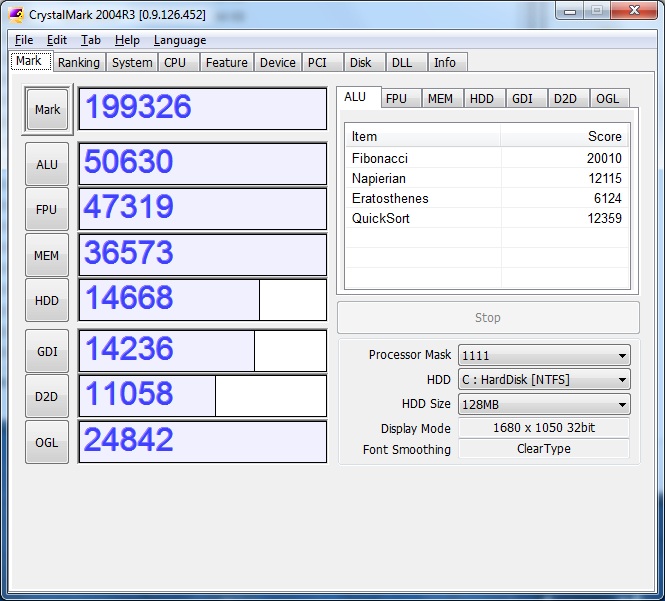Close the CrystalMark window
The width and height of the screenshot is (665, 601).
[634, 10]
